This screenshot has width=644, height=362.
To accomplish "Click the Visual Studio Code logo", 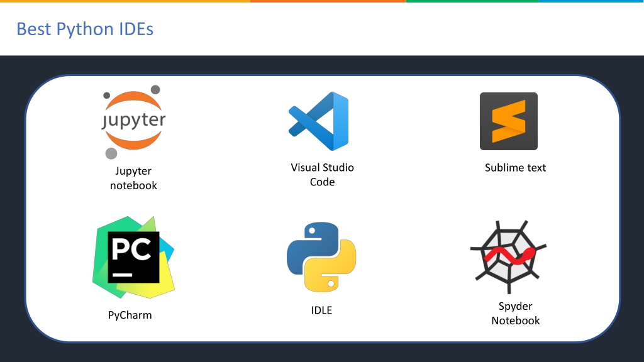I will pos(319,121).
